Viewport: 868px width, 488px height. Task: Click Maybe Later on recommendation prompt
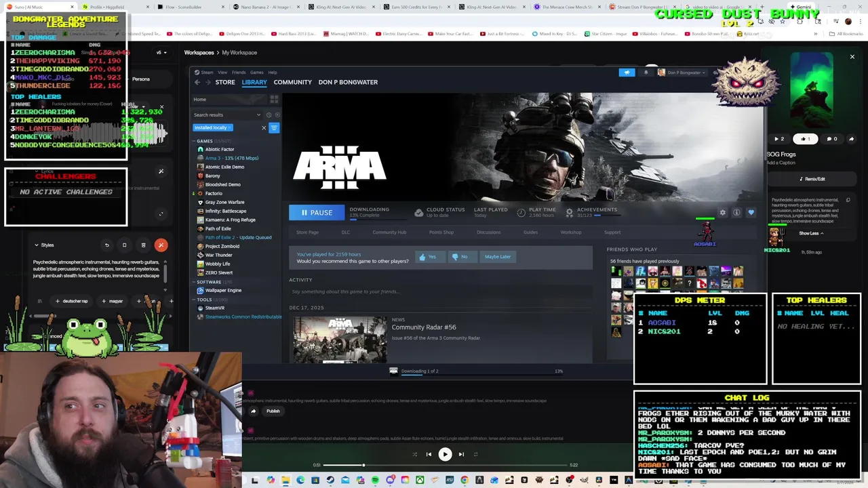[x=498, y=257]
